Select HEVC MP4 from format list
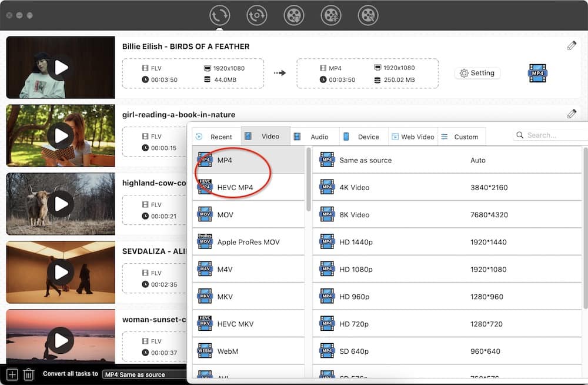Screen dimensions: 588x385 click(235, 187)
